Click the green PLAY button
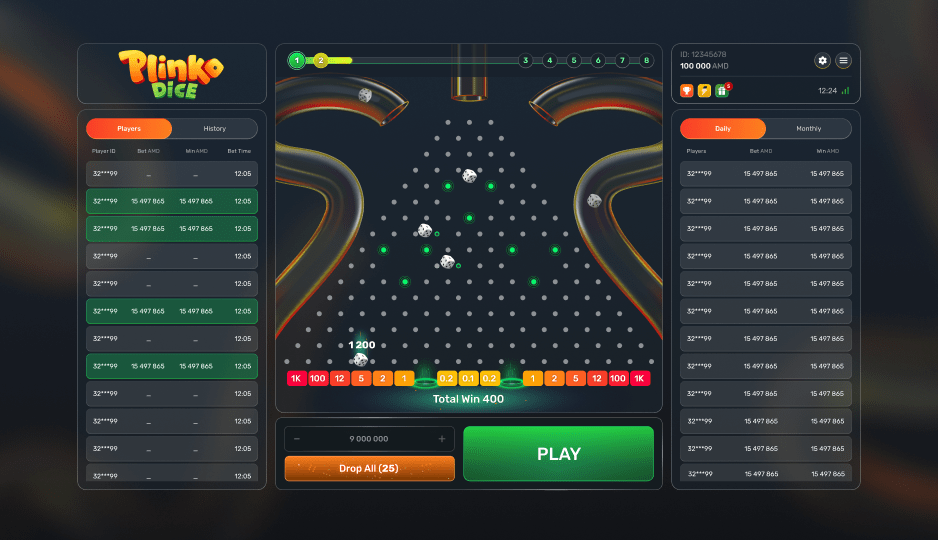 [x=558, y=453]
